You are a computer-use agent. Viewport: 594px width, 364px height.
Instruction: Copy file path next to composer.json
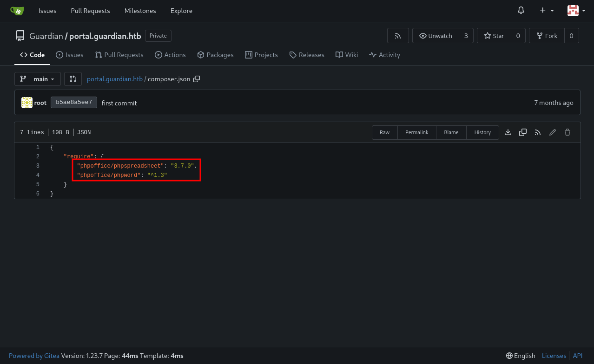click(197, 79)
